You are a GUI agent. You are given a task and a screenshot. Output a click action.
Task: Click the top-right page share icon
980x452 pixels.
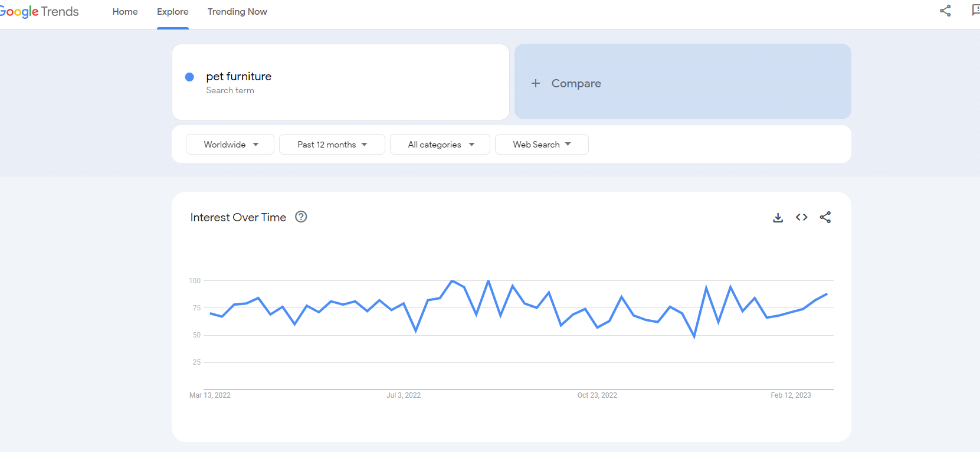(x=945, y=11)
